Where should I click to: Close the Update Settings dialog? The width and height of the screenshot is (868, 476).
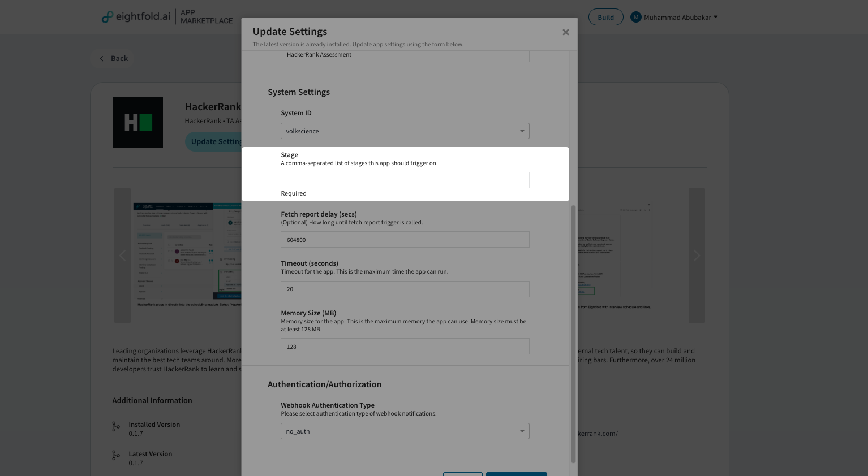click(565, 32)
